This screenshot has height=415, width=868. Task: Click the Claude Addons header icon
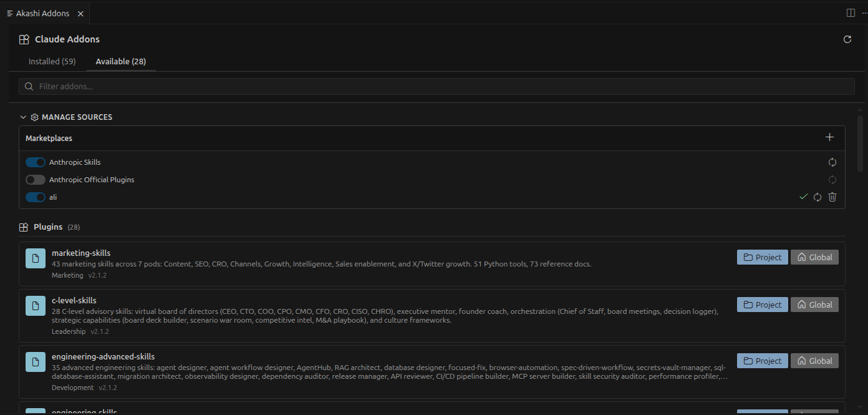[24, 39]
